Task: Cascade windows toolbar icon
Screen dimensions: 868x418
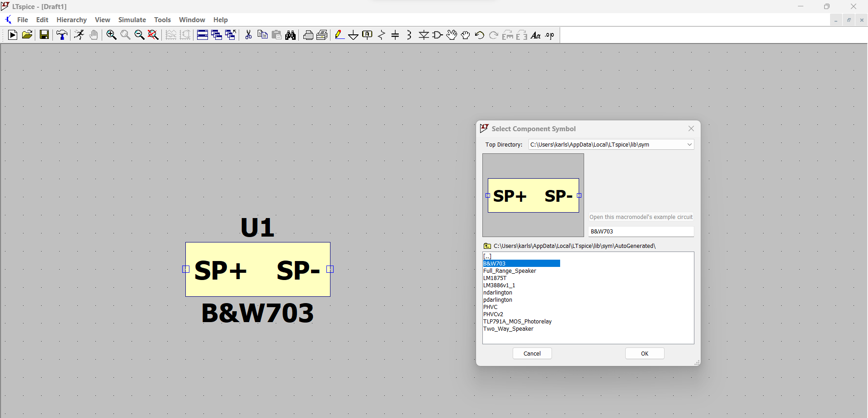Action: point(217,35)
